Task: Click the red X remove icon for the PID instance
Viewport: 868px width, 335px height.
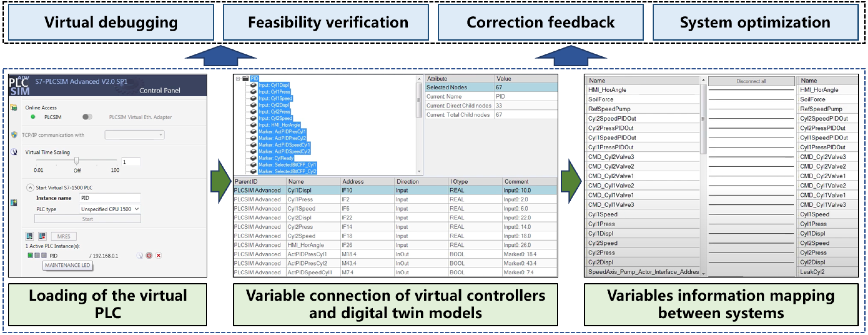Action: pos(158,255)
